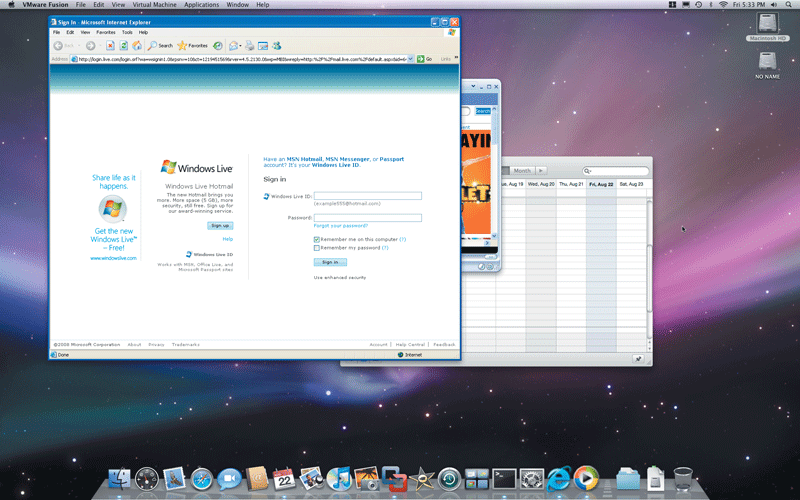This screenshot has height=500, width=800.
Task: Launch iMovie star icon in Dock
Action: tap(422, 479)
